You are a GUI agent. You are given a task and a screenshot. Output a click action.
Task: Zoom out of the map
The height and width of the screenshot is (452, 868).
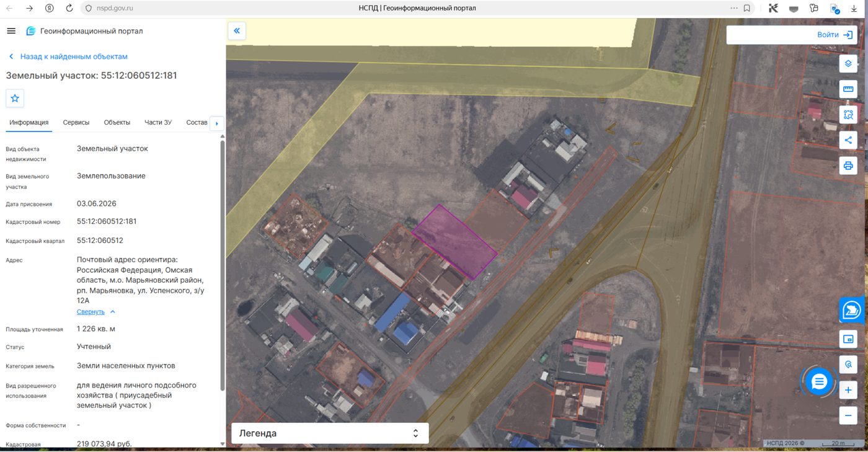point(848,415)
